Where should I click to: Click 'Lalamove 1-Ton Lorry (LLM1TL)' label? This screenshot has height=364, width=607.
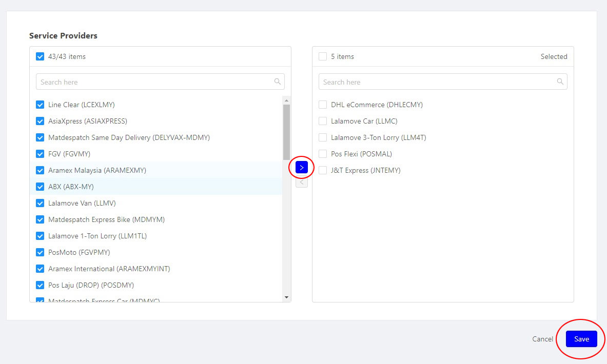click(x=97, y=236)
